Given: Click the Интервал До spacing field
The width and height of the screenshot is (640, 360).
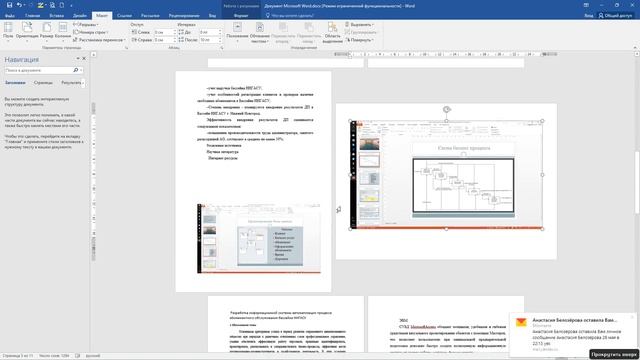Looking at the screenshot, I should click(210, 32).
